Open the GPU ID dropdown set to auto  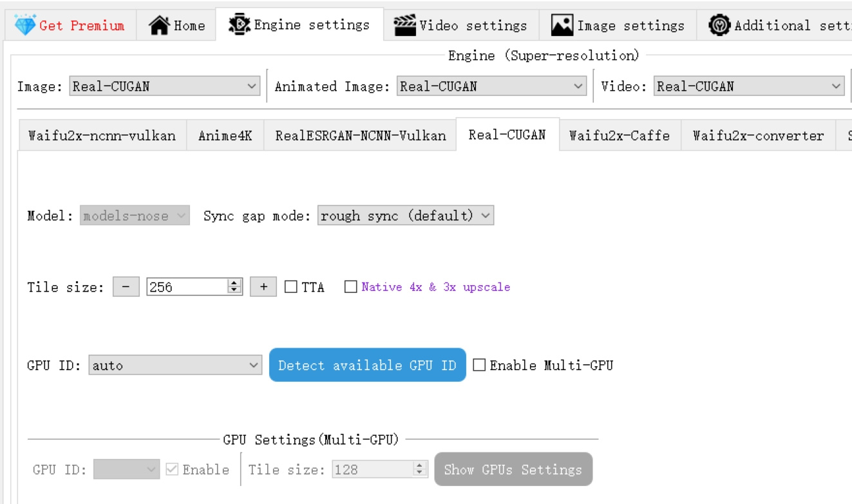coord(175,366)
